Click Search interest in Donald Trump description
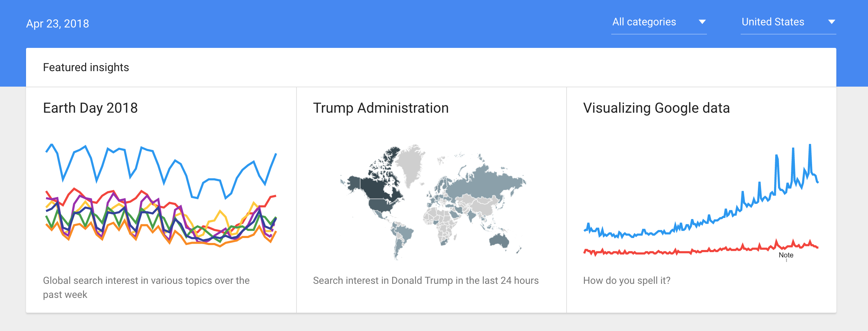Screen dimensions: 868x331 426,280
